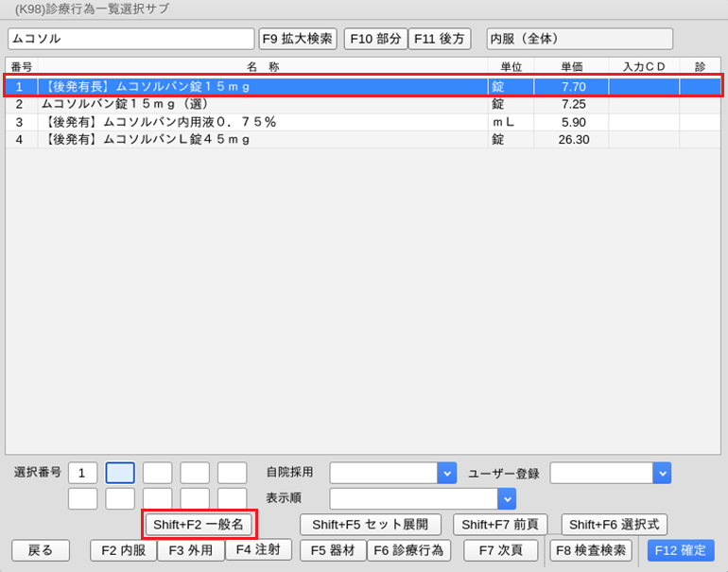This screenshot has width=728, height=572.
Task: Click the Shift+F2 一般名 button
Action: tap(199, 524)
